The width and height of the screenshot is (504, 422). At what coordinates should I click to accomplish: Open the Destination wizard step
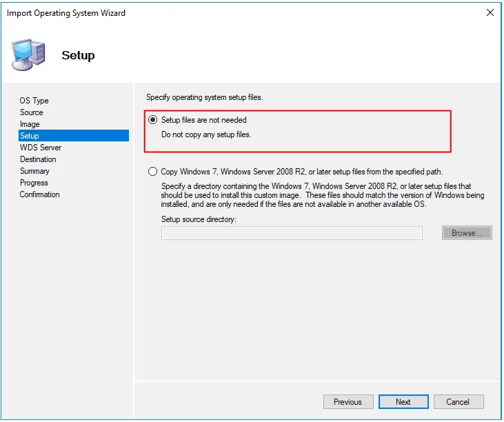pyautogui.click(x=38, y=159)
